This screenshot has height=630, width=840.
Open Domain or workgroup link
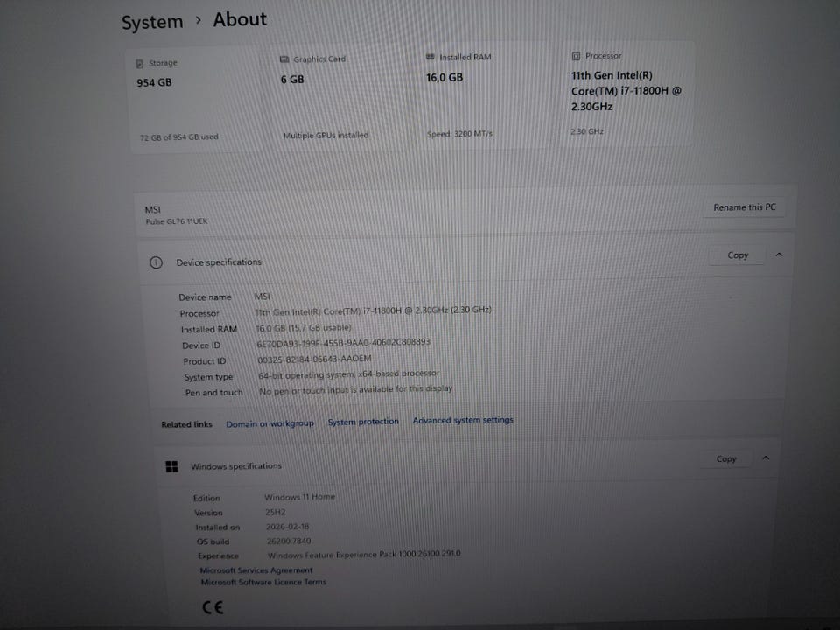click(269, 423)
